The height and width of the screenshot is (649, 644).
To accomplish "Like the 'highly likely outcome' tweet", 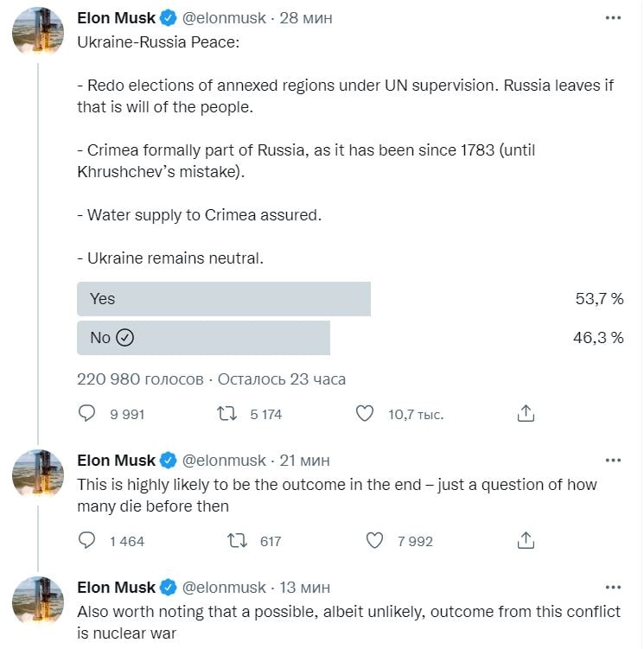I will click(x=374, y=541).
